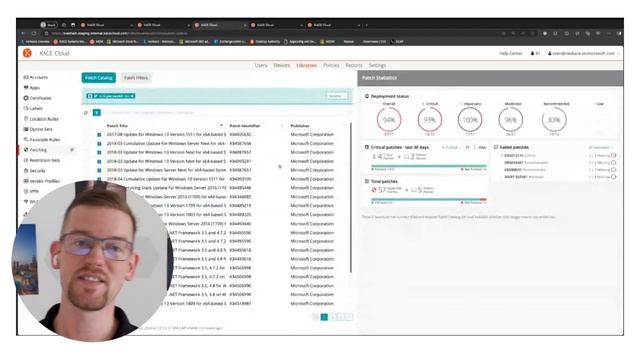Open the user account email dropdown

584,53
